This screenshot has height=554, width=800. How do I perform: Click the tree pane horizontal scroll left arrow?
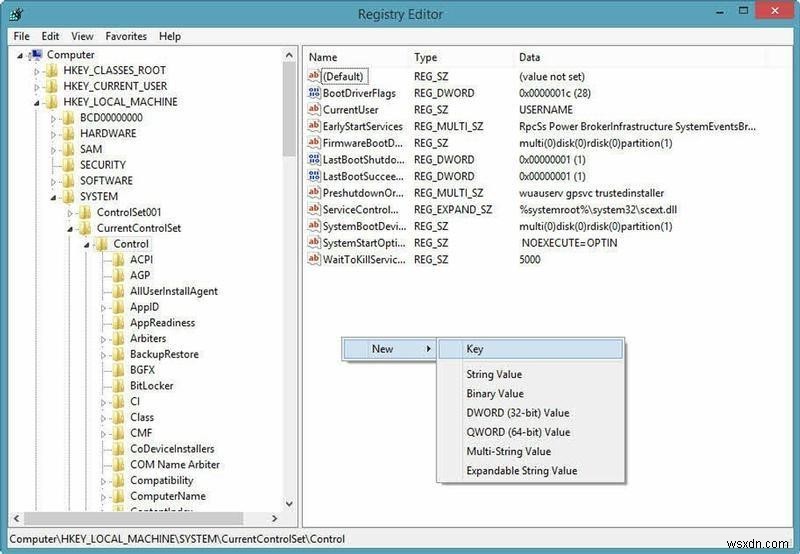pyautogui.click(x=16, y=519)
